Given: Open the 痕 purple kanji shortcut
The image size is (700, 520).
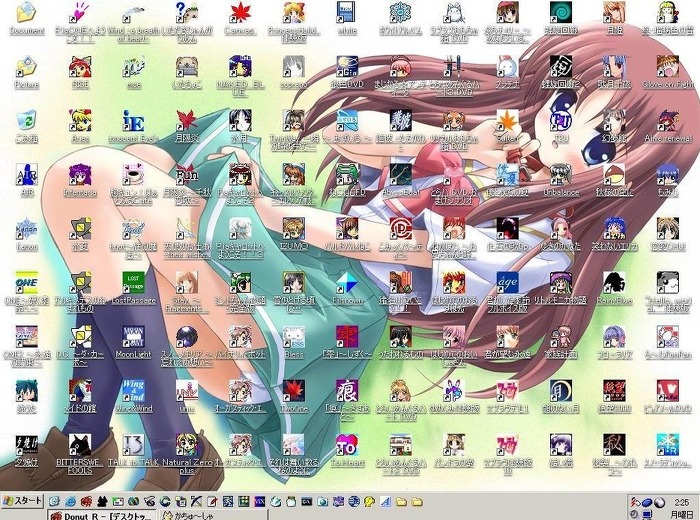Looking at the screenshot, I should click(347, 391).
